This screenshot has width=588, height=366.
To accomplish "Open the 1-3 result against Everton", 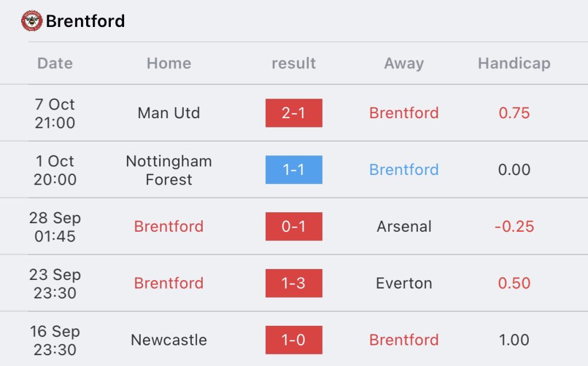I will (x=293, y=283).
